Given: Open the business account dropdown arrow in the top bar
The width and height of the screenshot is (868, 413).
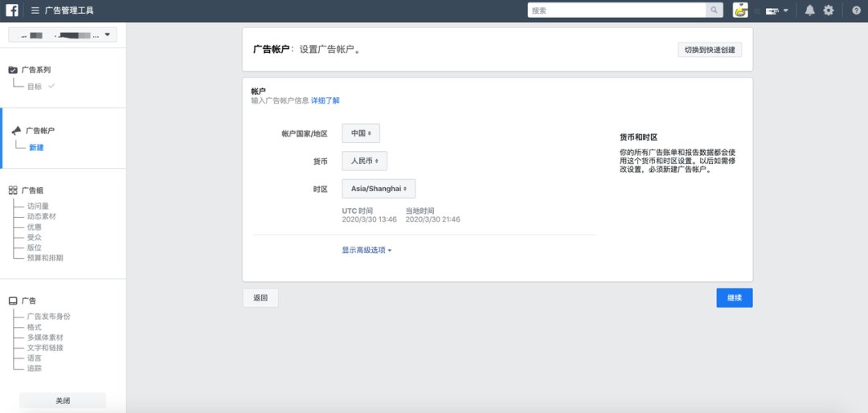Looking at the screenshot, I should point(785,10).
